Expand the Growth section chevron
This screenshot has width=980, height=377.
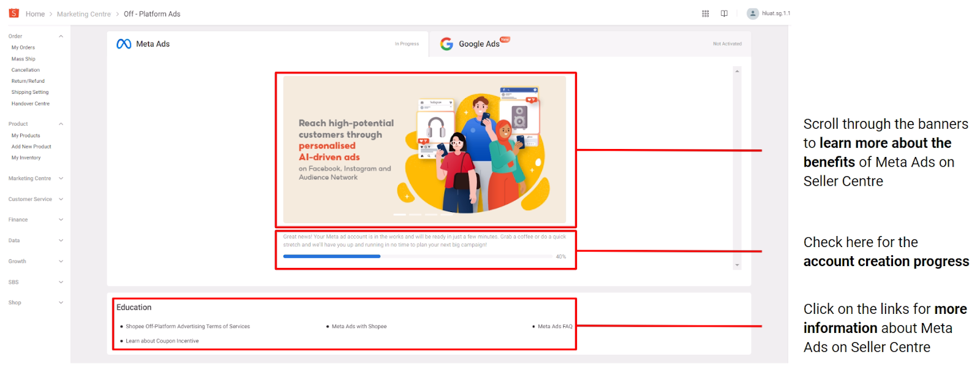tap(61, 261)
